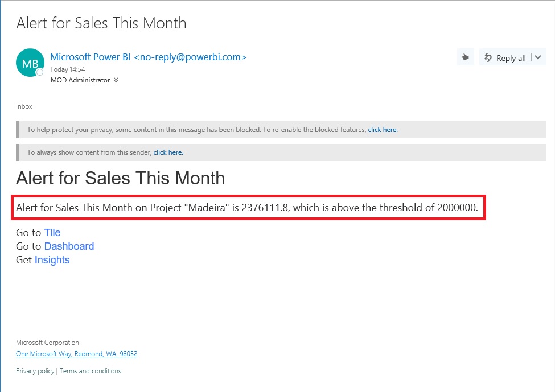Screen dimensions: 555x392
Task: Click 'click here' to re-enable blocked features
Action: 383,130
